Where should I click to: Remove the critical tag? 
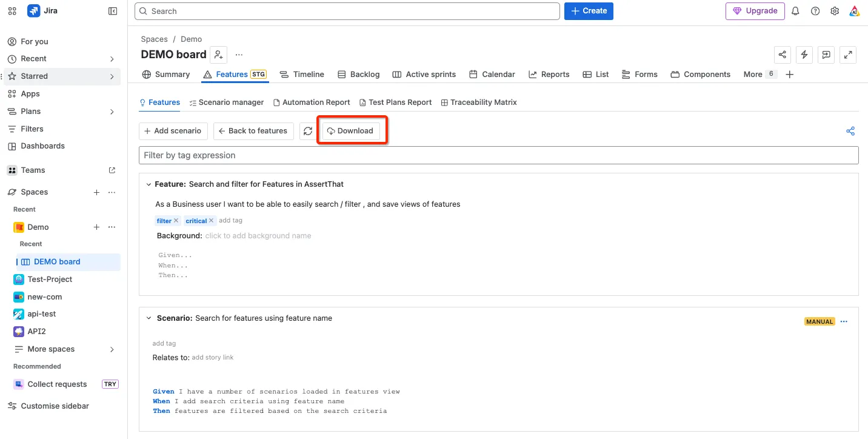(x=212, y=221)
